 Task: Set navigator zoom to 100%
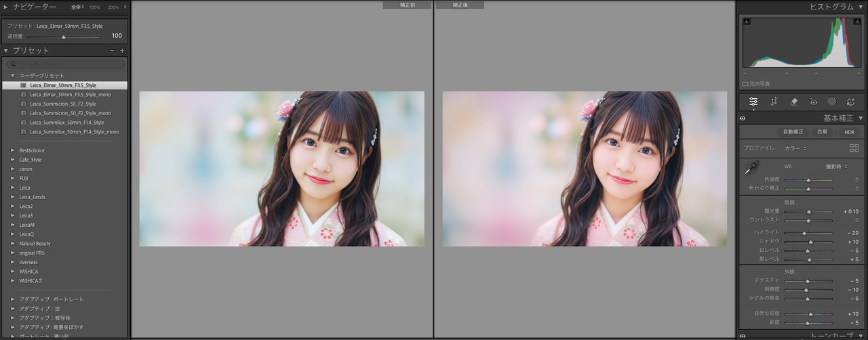(x=95, y=7)
